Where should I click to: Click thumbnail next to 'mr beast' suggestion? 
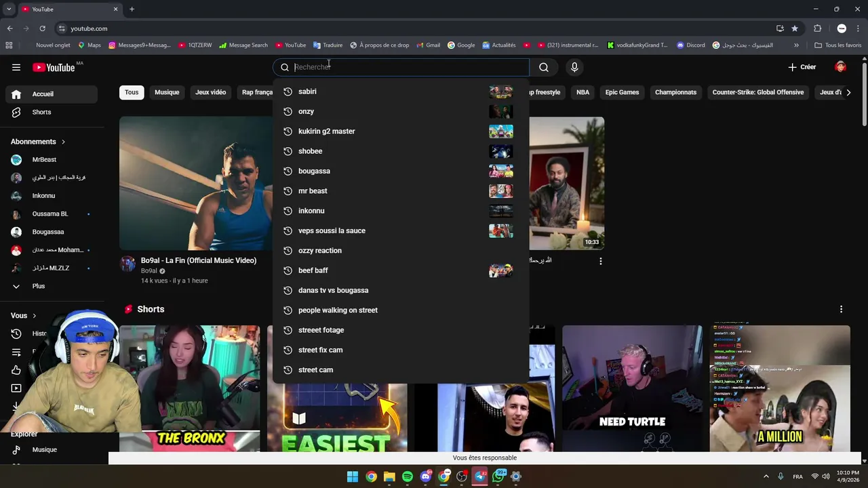[x=501, y=190]
